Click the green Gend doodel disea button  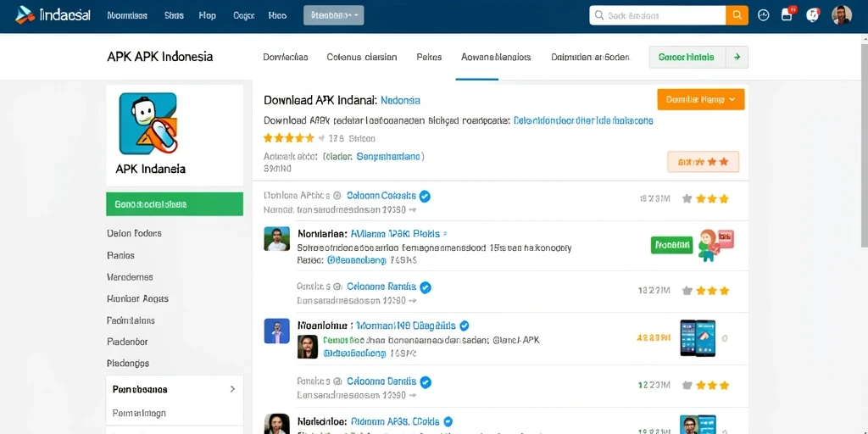tap(175, 204)
